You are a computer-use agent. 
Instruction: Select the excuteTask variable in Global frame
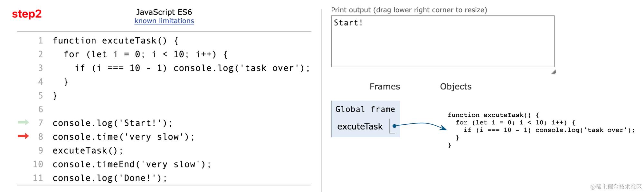pos(360,126)
